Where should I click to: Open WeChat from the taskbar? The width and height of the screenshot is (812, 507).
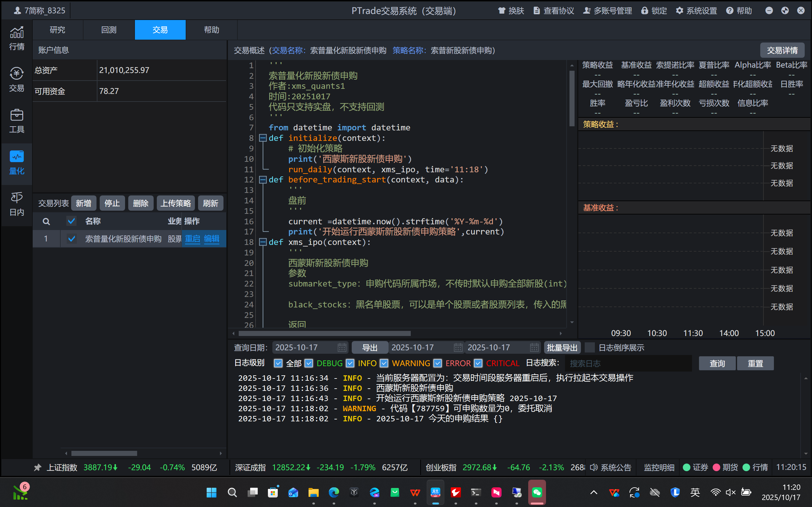pos(537,492)
